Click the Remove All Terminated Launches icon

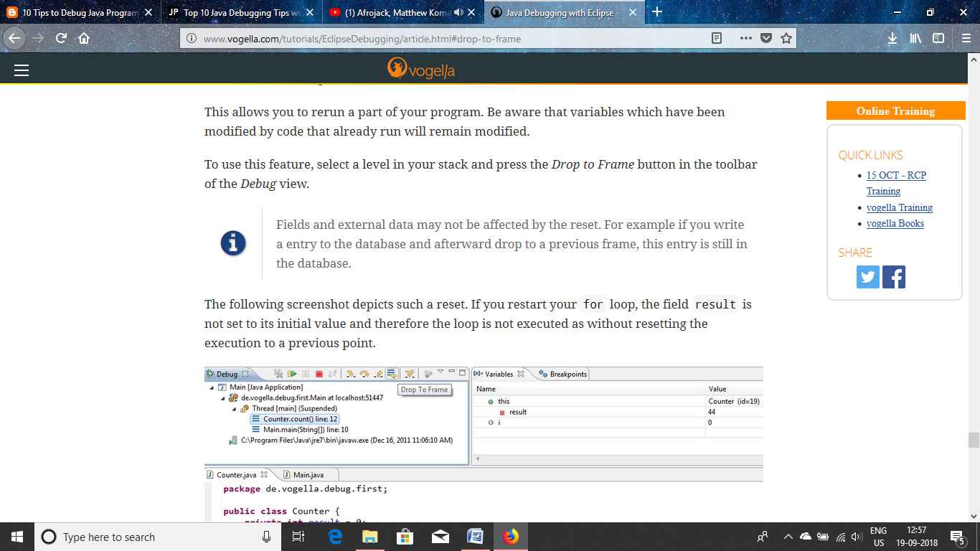(278, 373)
